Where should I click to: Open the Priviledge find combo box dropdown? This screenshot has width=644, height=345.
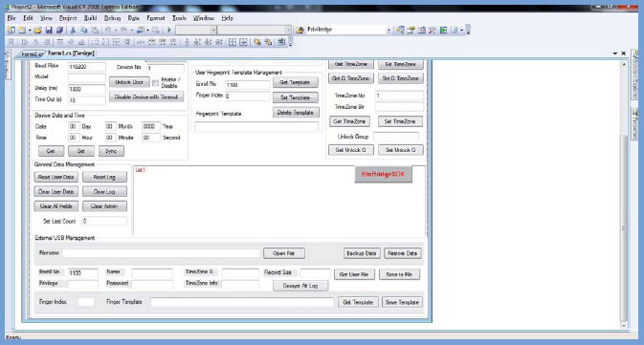(x=389, y=30)
